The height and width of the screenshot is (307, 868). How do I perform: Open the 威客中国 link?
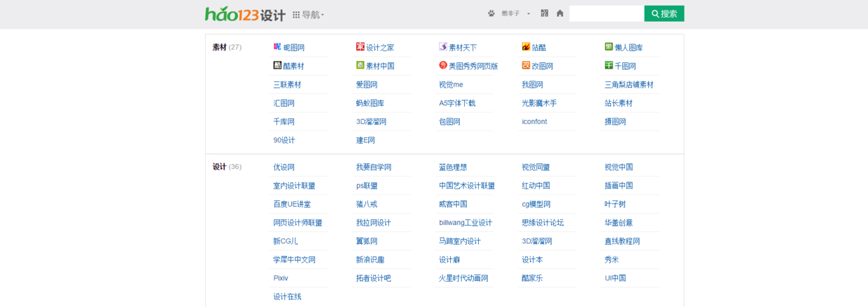point(453,204)
